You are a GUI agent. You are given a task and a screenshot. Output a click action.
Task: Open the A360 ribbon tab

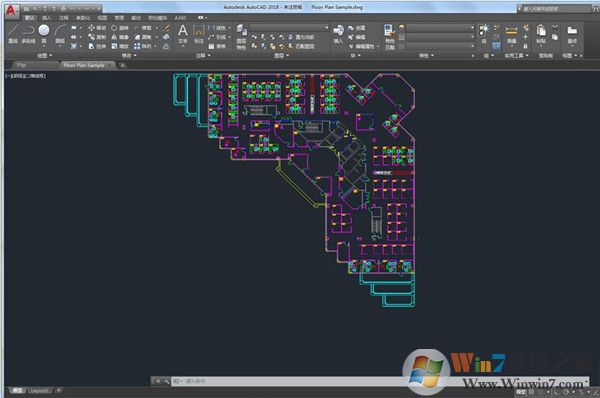180,18
